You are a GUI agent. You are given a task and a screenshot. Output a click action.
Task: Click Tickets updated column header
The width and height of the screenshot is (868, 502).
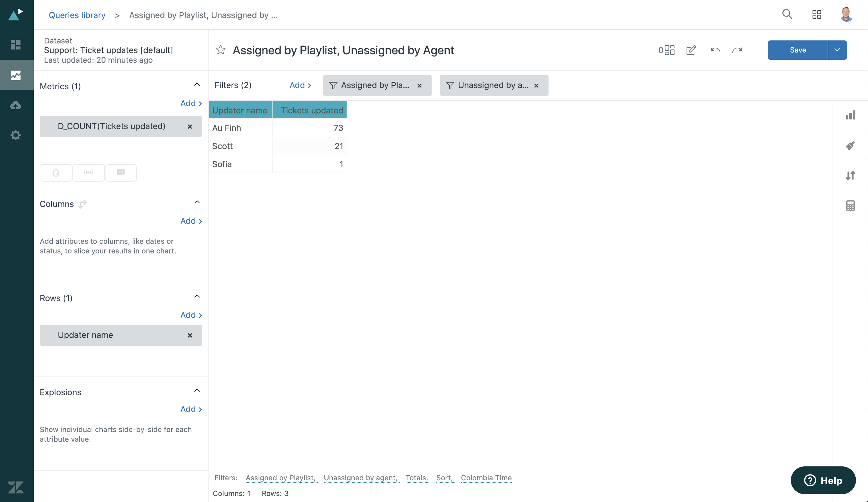(x=311, y=110)
